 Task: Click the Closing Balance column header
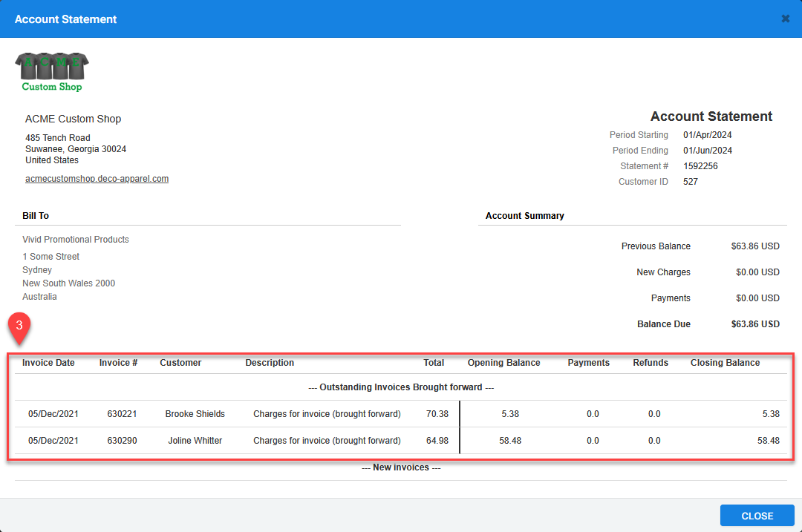coord(725,363)
